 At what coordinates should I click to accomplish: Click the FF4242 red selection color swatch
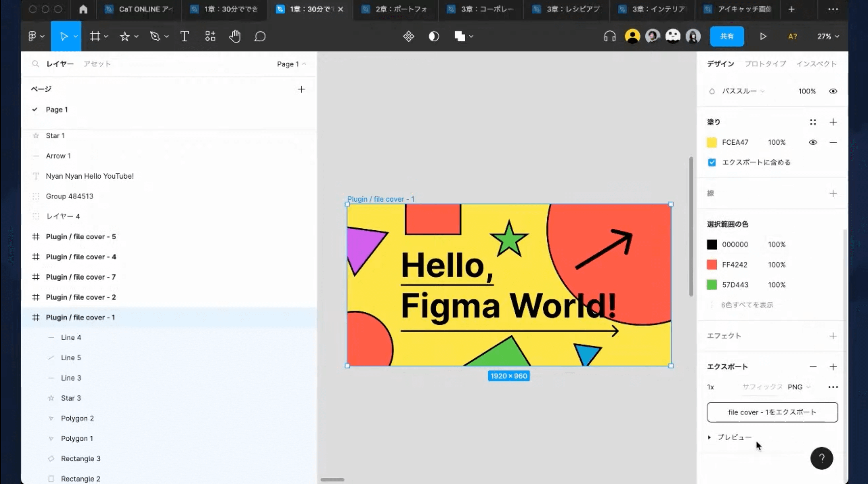coord(712,264)
